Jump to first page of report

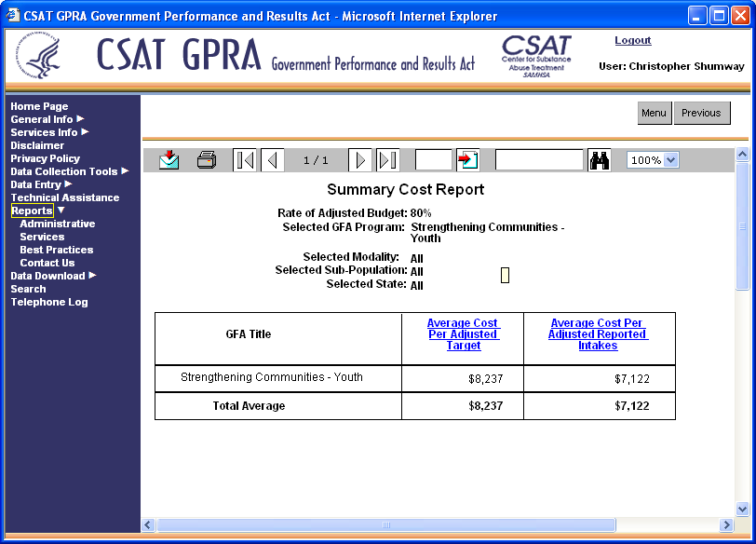click(x=245, y=160)
